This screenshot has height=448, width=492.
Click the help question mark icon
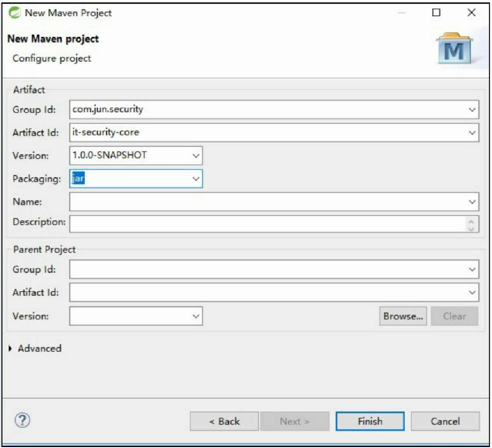[22, 420]
